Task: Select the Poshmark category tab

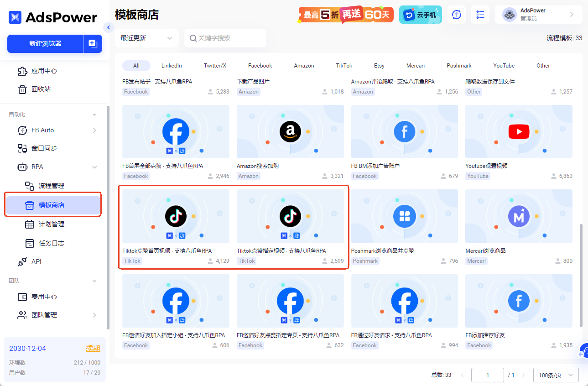Action: 459,66
